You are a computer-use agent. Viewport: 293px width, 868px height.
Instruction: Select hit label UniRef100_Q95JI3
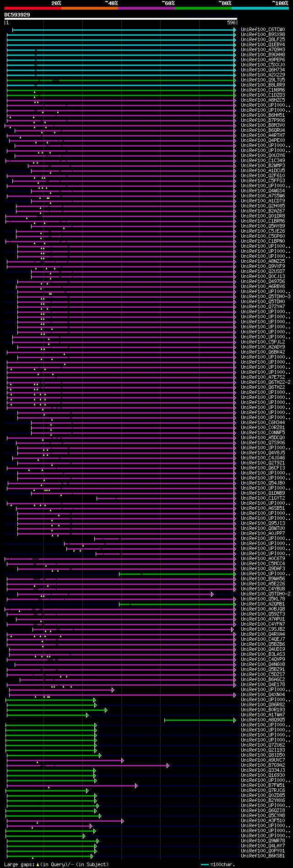[x=263, y=524]
